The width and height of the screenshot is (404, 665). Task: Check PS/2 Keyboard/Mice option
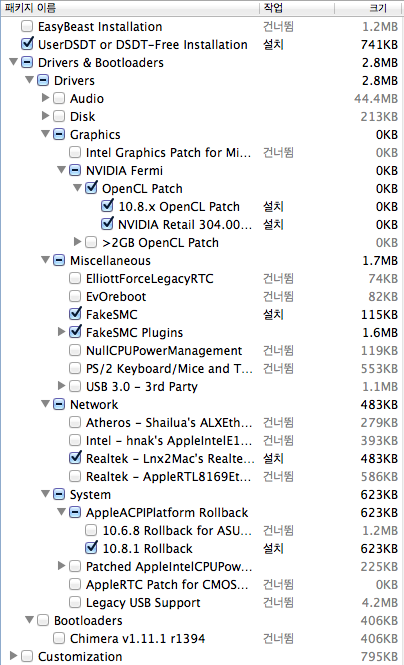(75, 368)
